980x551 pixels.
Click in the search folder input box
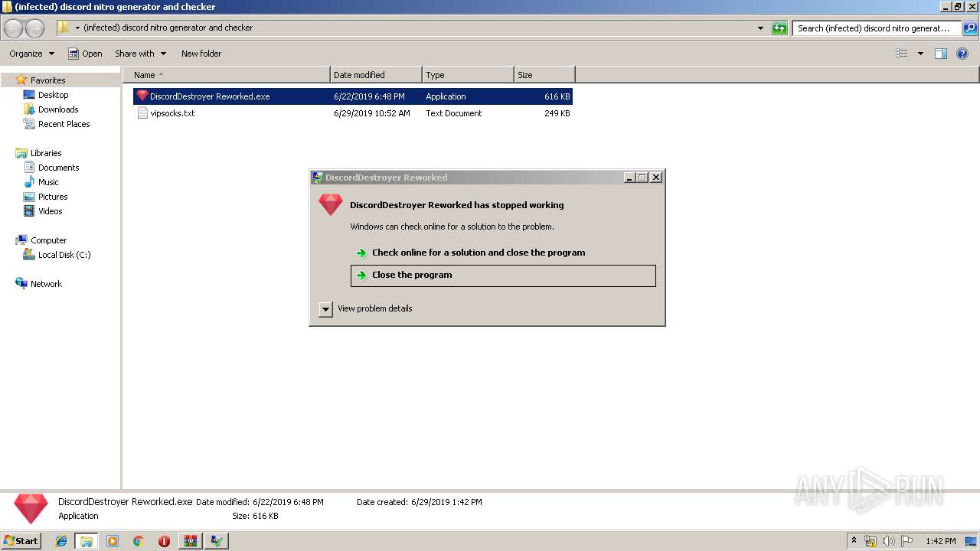click(877, 28)
